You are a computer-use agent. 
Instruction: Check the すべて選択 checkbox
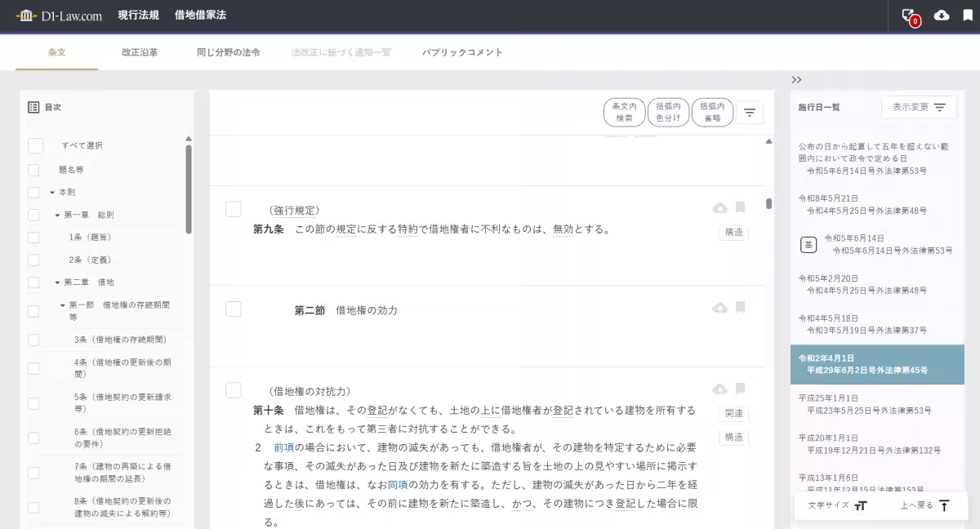[35, 145]
